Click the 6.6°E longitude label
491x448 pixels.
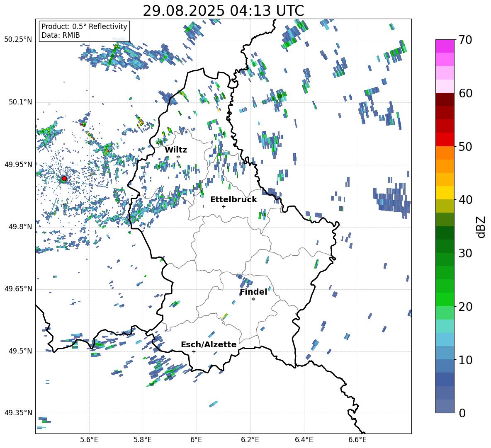coord(357,440)
